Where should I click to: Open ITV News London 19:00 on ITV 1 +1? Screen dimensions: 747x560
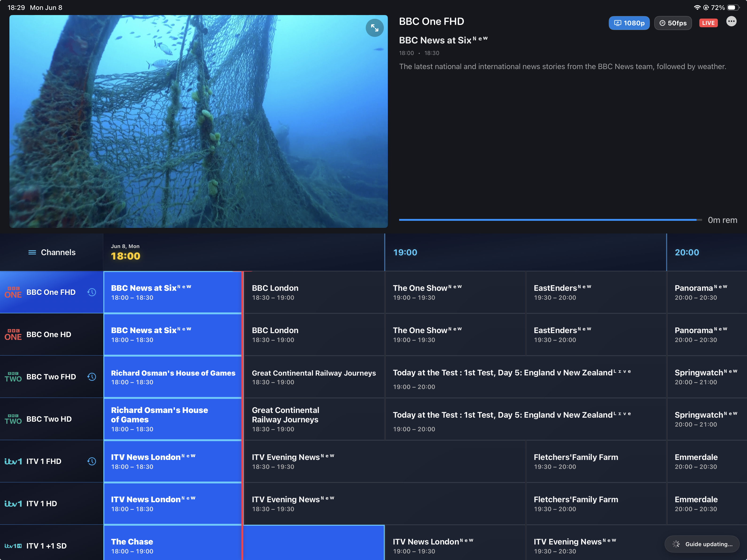[455, 543]
